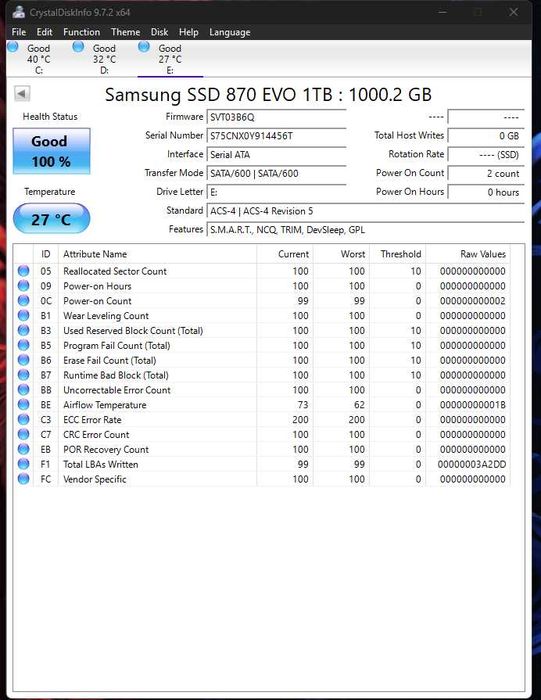Open the Help menu
Image resolution: width=541 pixels, height=700 pixels.
(x=188, y=32)
